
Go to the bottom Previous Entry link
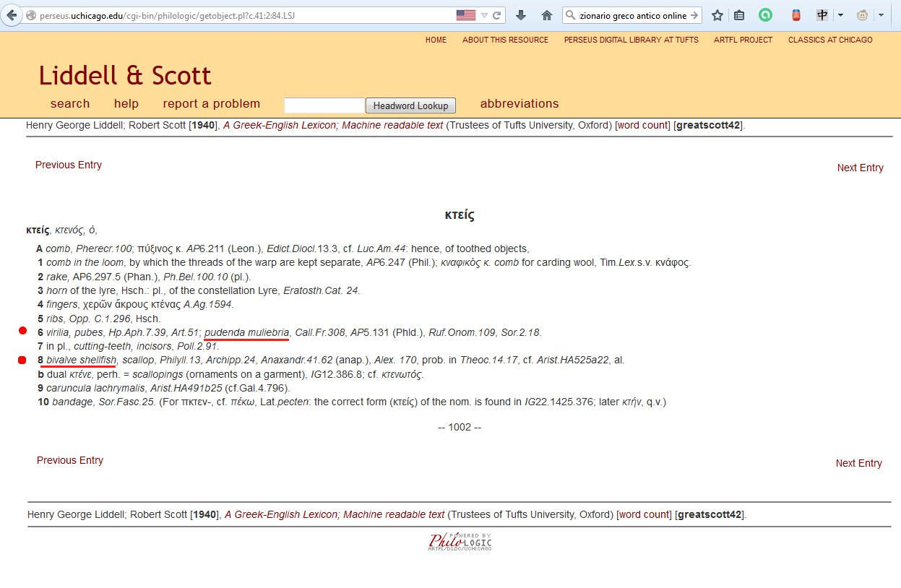pyautogui.click(x=70, y=460)
